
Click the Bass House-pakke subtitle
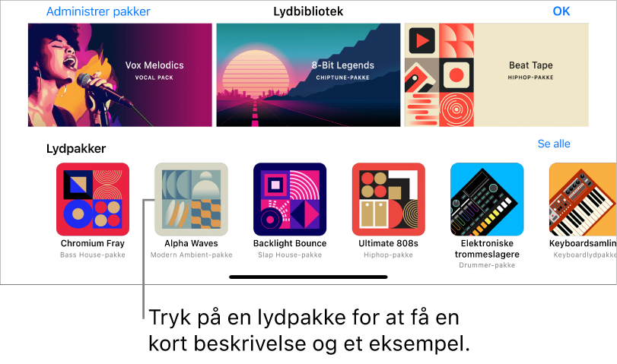click(x=93, y=255)
